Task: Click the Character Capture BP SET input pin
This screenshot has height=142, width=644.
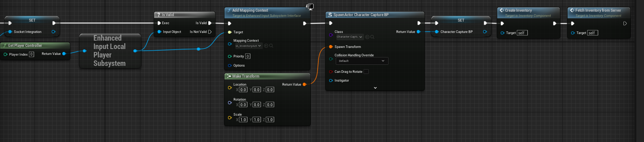Action: (x=437, y=32)
